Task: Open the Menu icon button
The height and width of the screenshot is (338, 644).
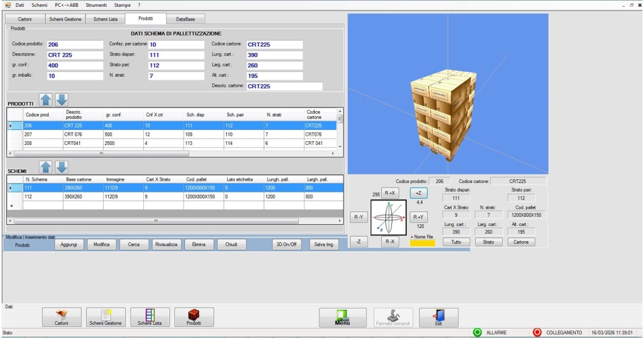Action: point(342,317)
